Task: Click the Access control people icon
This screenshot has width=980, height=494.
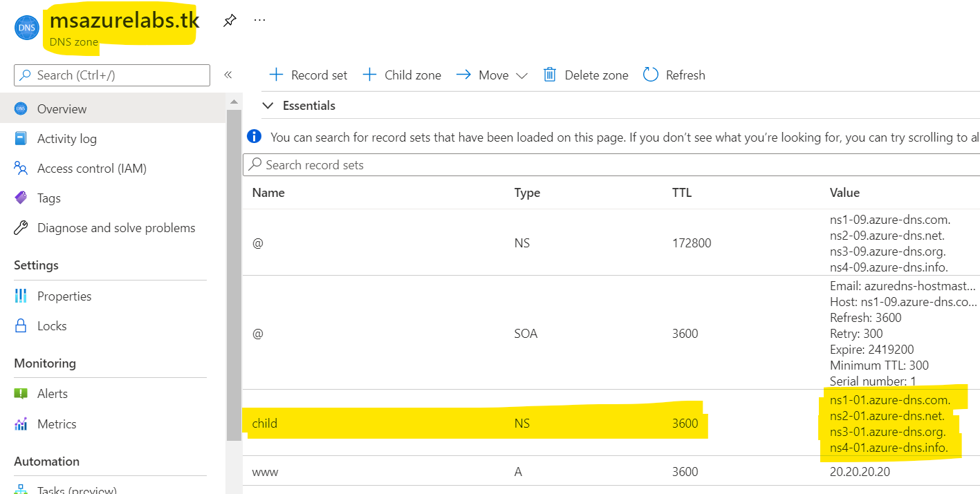Action: 21,169
